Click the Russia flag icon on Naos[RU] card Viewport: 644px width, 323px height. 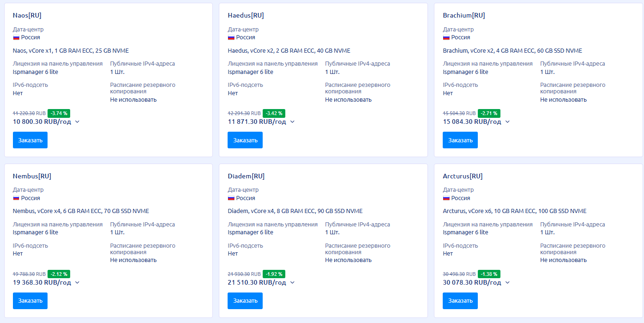(17, 37)
